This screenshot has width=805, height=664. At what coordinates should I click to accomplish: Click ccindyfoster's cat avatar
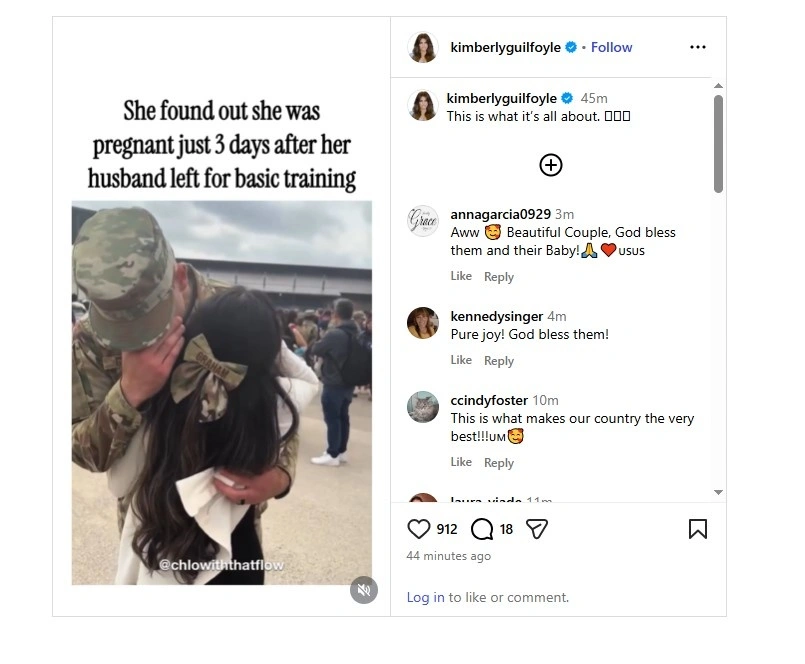tap(423, 407)
